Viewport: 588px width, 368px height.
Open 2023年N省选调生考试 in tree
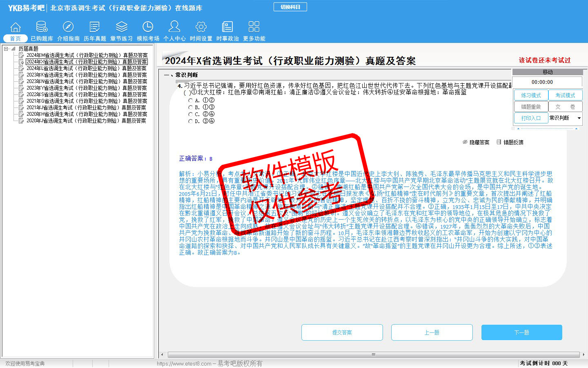[87, 81]
